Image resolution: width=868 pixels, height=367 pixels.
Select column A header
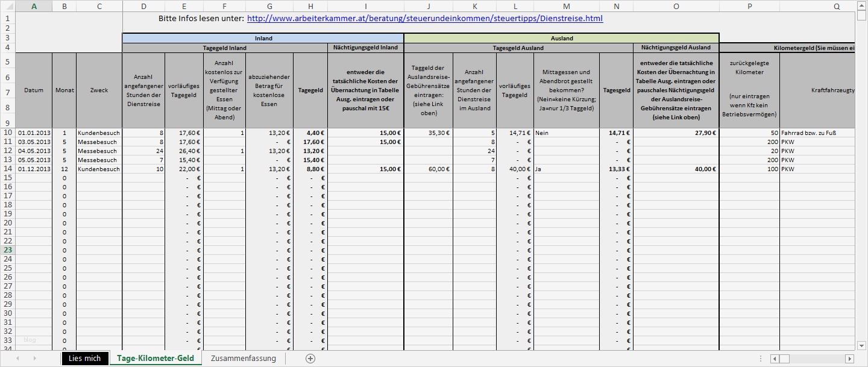pyautogui.click(x=34, y=6)
